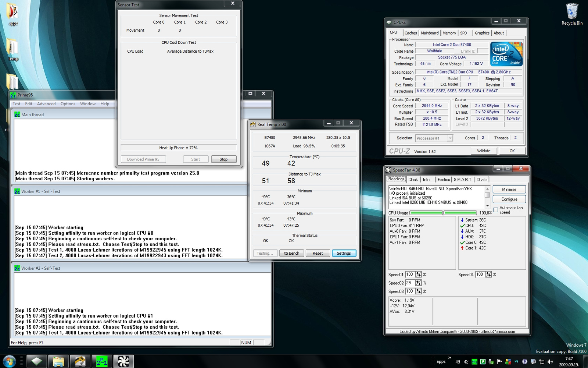Click Configure button in SpeedFan
Image resolution: width=588 pixels, height=368 pixels.
coord(509,199)
